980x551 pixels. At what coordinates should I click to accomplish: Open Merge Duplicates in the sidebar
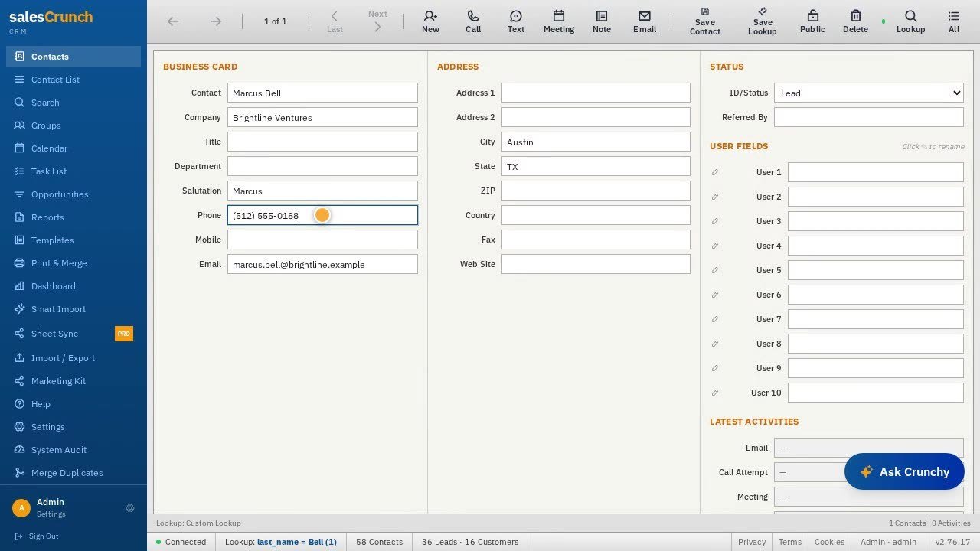pos(73,473)
